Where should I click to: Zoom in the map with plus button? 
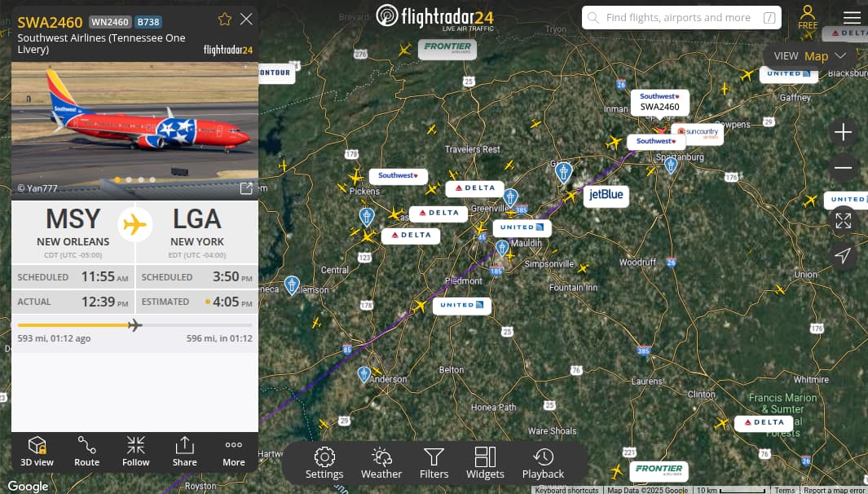pos(843,132)
